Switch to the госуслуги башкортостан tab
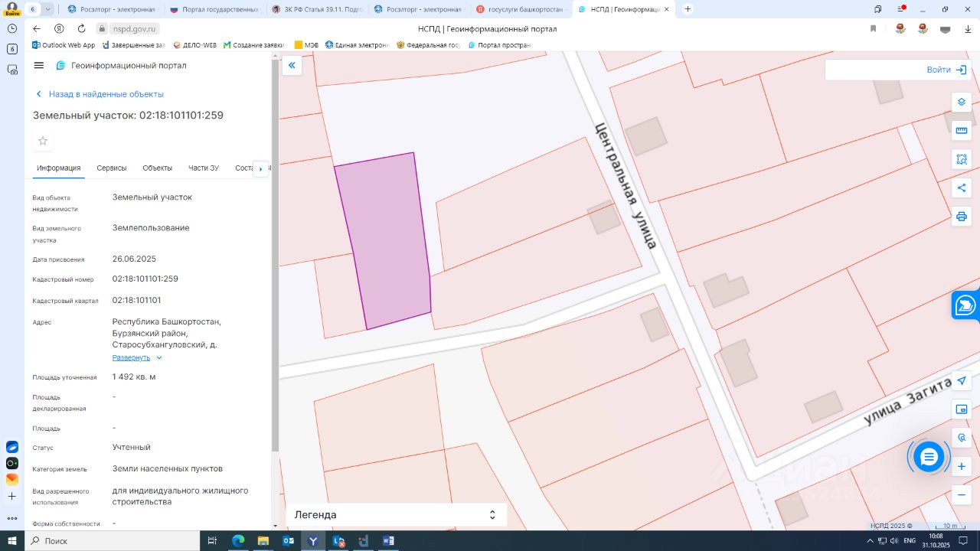 521,9
